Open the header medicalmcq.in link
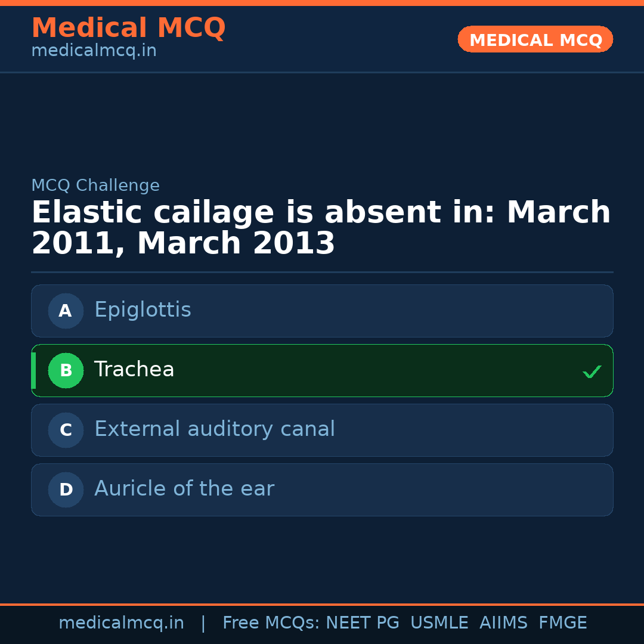644x644 pixels. pyautogui.click(x=93, y=51)
